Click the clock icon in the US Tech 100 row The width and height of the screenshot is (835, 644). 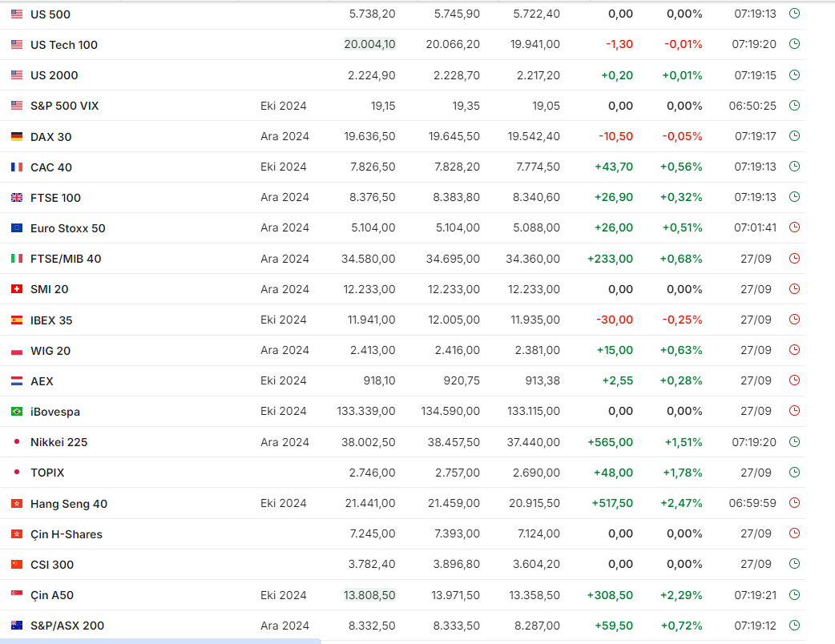tap(794, 43)
